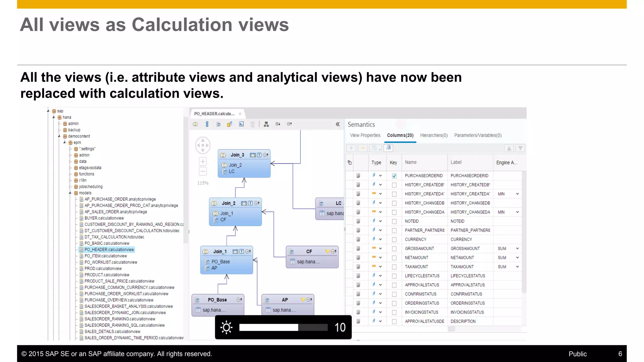Zoom out with the minus button
The height and width of the screenshot is (362, 644).
[x=203, y=171]
